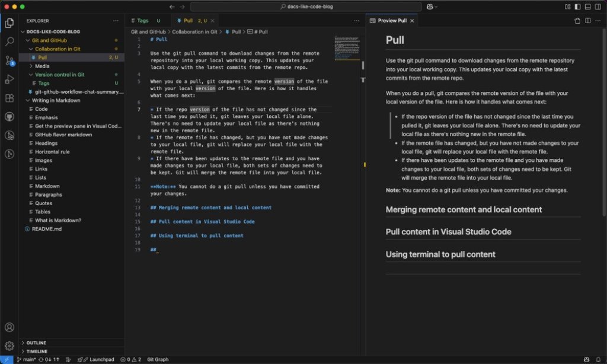Open the Run and Debug view

(9, 79)
